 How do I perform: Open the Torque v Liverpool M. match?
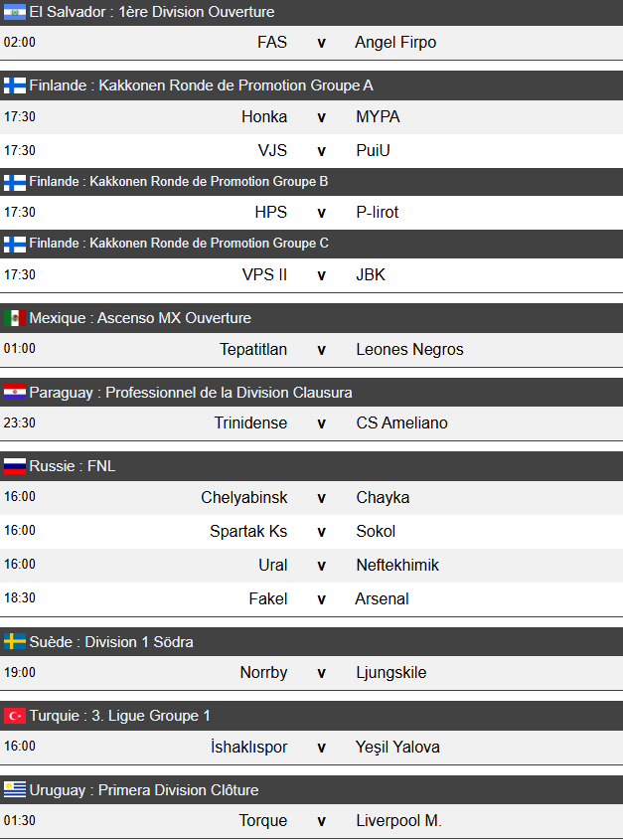coord(320,821)
